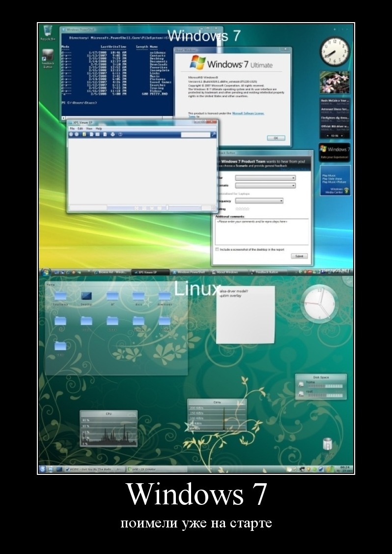The height and width of the screenshot is (554, 392).
Task: Click OK in the About Windows dialog
Action: 276,138
